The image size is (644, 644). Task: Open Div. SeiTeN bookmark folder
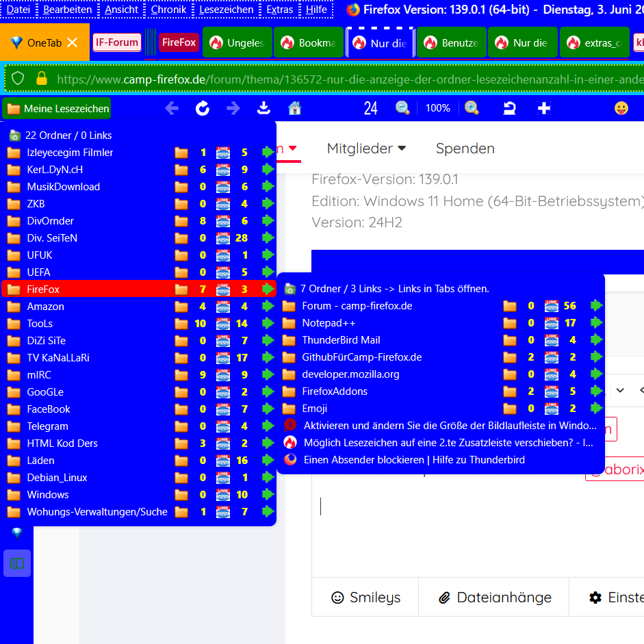[x=139, y=238]
